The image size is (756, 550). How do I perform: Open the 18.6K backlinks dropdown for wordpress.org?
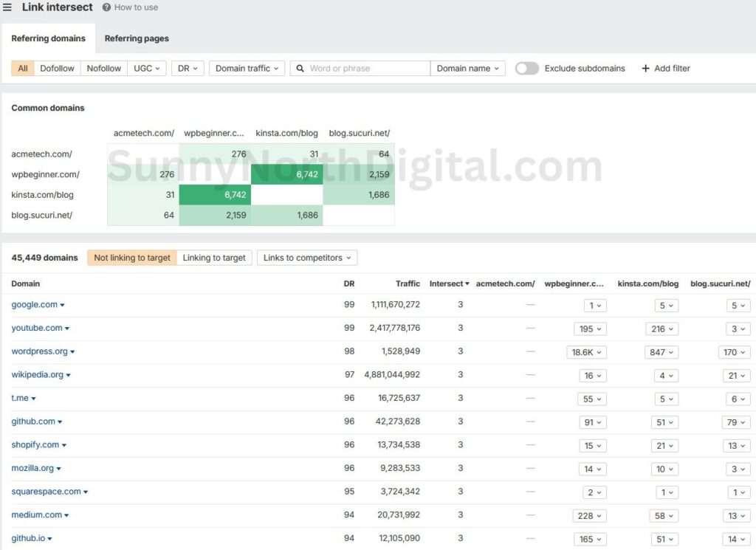586,352
